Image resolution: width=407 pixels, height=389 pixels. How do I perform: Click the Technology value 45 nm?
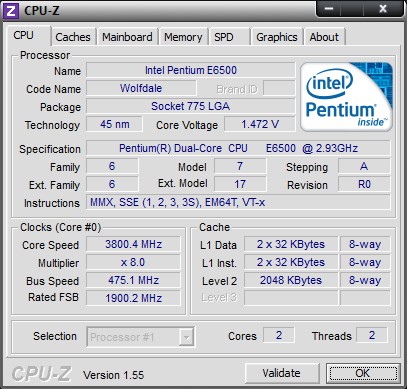[115, 124]
